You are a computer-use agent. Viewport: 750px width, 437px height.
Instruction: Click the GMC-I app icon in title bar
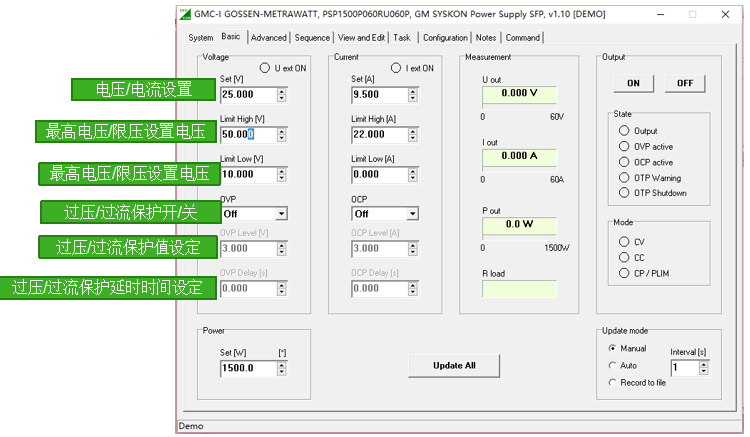(187, 15)
